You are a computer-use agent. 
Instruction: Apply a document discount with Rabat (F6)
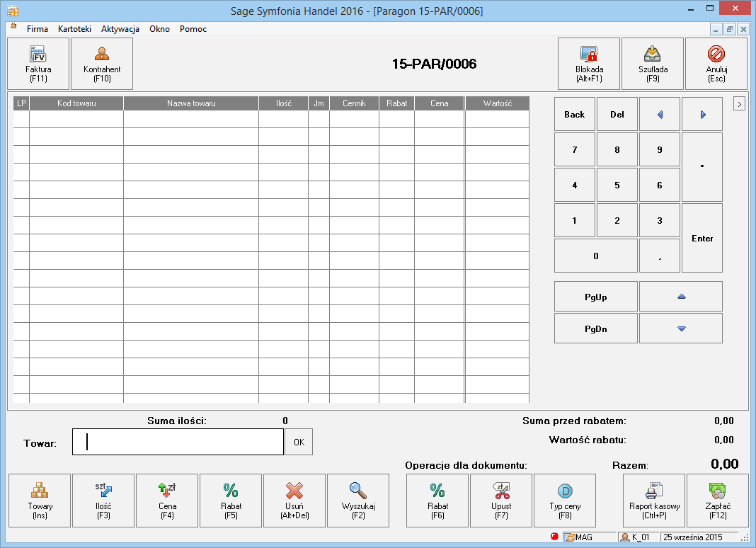(x=437, y=501)
